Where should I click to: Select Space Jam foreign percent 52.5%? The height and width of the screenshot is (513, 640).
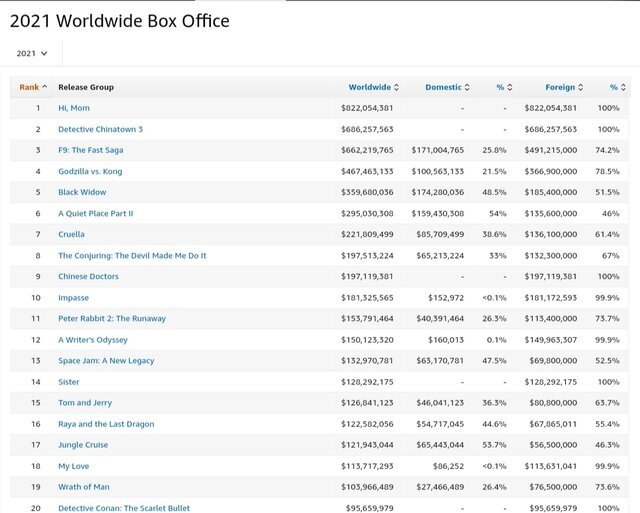(x=607, y=361)
